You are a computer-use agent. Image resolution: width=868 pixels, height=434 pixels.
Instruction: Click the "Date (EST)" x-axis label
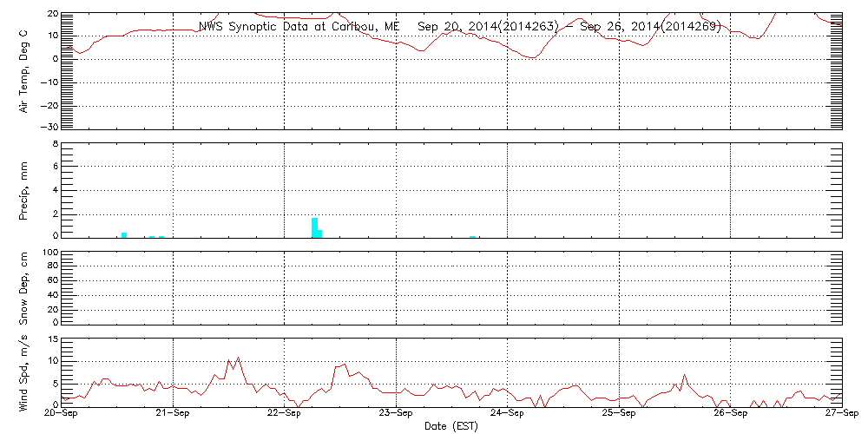[450, 425]
